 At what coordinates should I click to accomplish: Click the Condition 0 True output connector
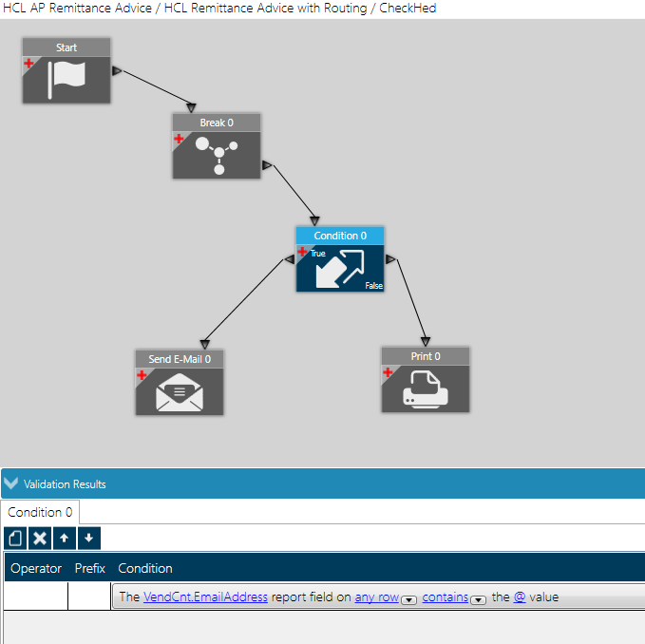[x=290, y=259]
